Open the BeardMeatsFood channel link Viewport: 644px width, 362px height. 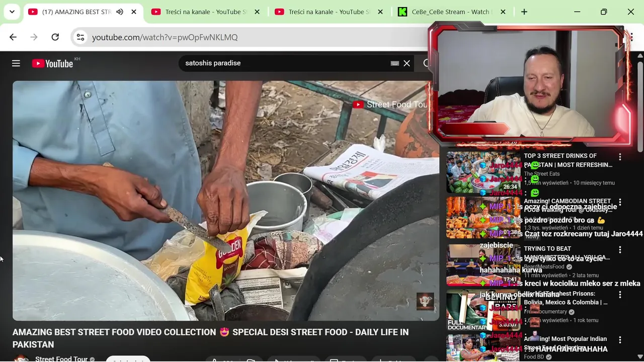(x=544, y=266)
